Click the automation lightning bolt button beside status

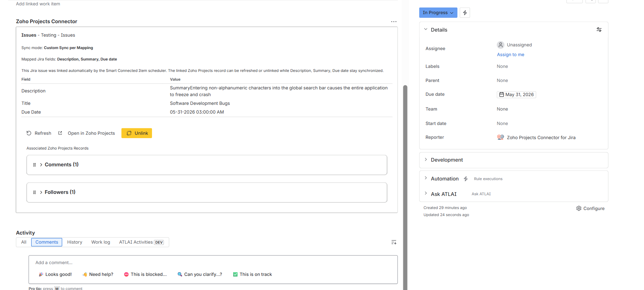click(x=465, y=13)
